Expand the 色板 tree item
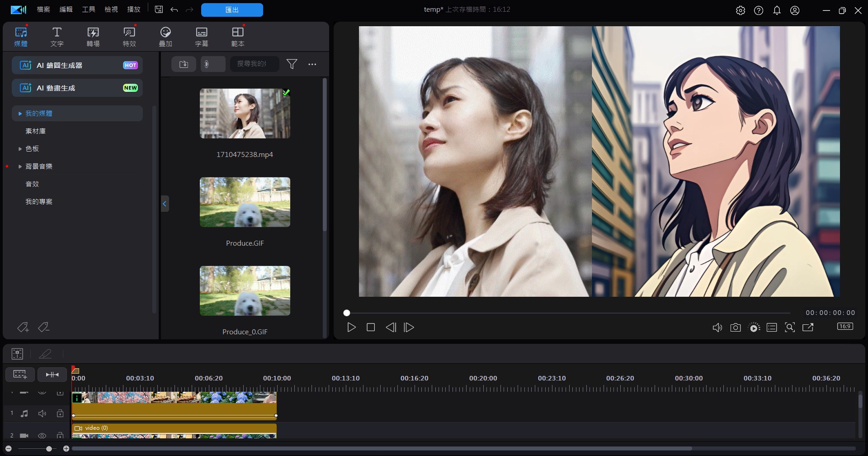The width and height of the screenshot is (868, 456). click(x=20, y=148)
